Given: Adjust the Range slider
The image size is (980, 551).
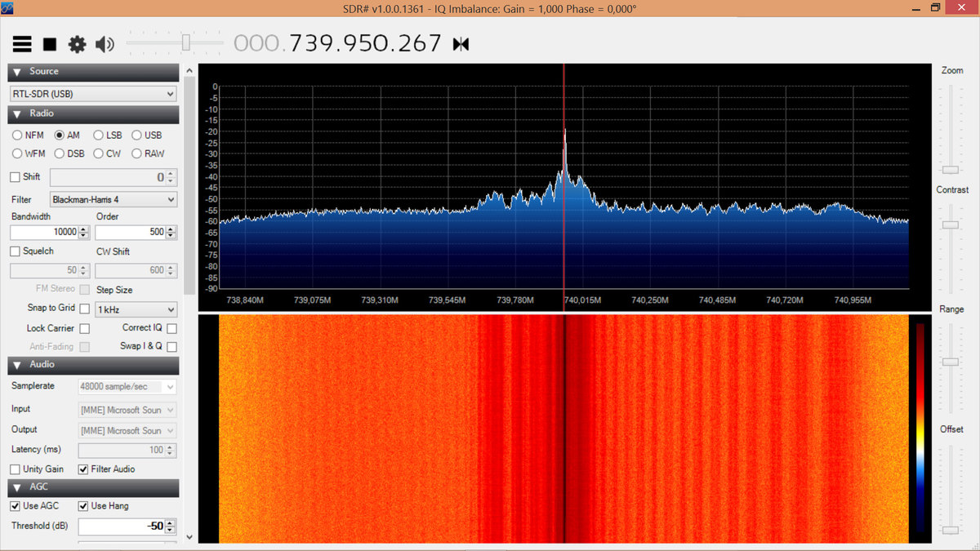Looking at the screenshot, I should (951, 362).
